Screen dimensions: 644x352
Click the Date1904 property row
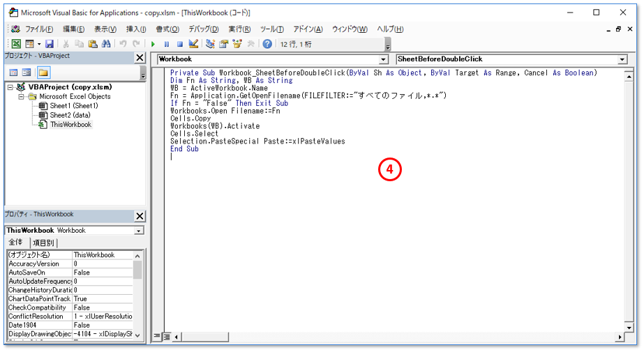tap(70, 325)
